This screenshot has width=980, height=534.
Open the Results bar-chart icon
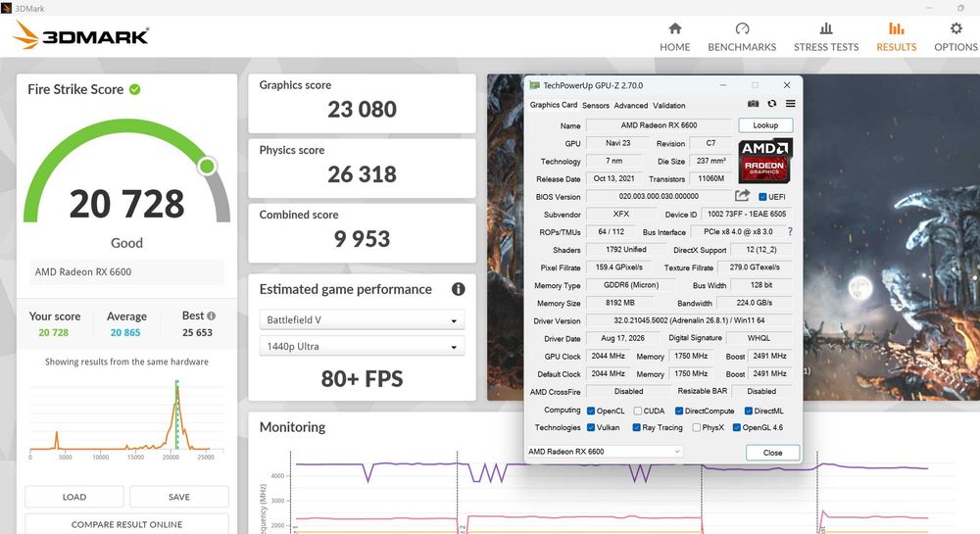tap(897, 28)
